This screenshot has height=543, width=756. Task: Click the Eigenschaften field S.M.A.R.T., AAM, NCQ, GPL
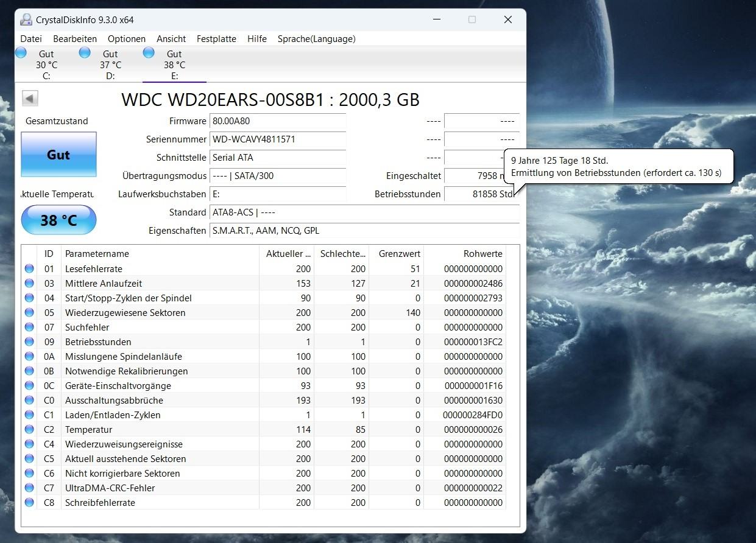pyautogui.click(x=364, y=231)
